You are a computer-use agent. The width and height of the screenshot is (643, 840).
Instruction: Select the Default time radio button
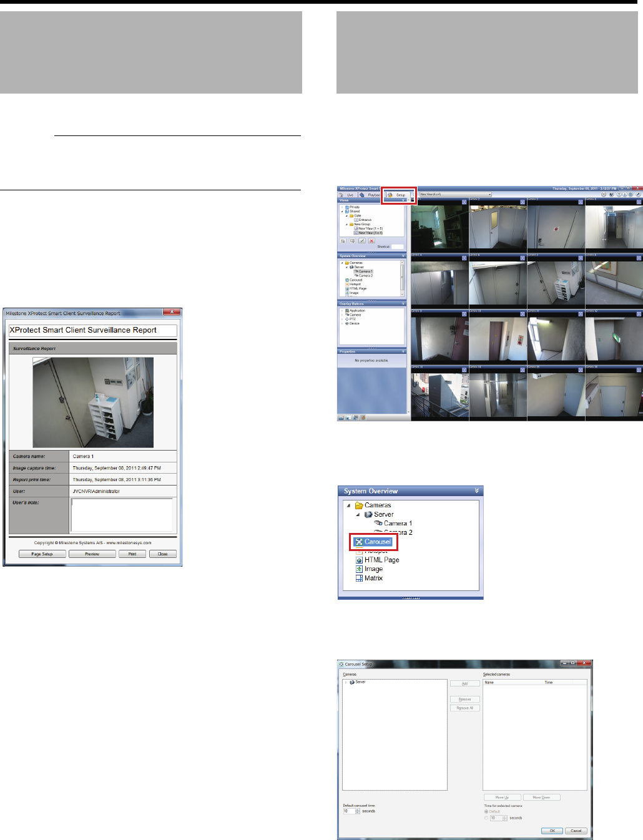pyautogui.click(x=487, y=812)
